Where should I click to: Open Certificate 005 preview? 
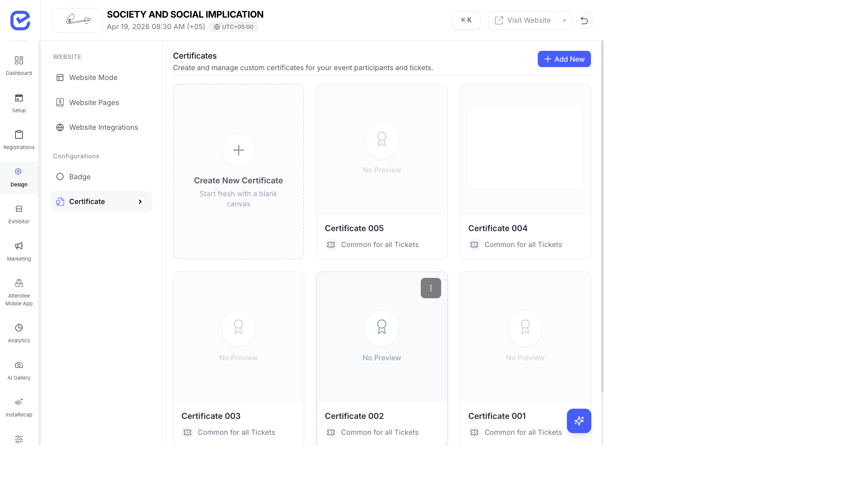pos(382,149)
